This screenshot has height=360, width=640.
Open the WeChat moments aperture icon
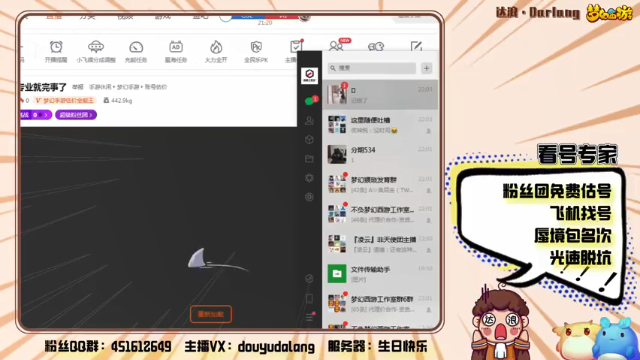pos(309,178)
